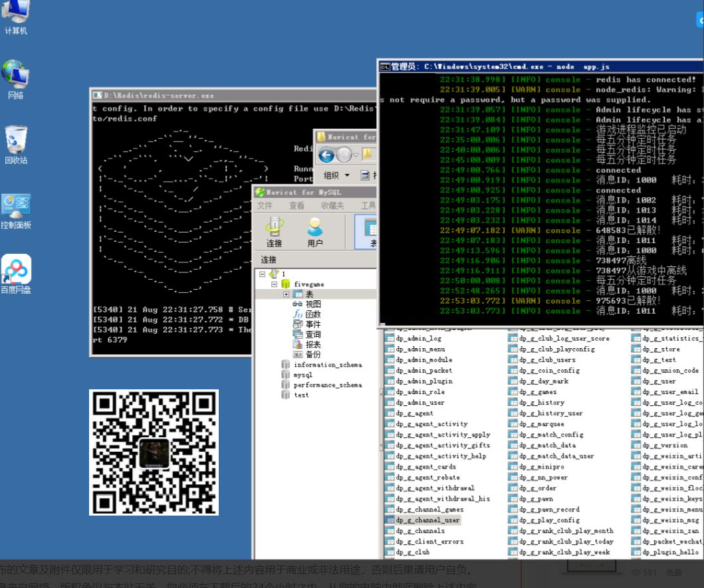Open the 组织 dropdown in the rear Navicat window
Viewport: 704px width, 588px height.
click(336, 175)
